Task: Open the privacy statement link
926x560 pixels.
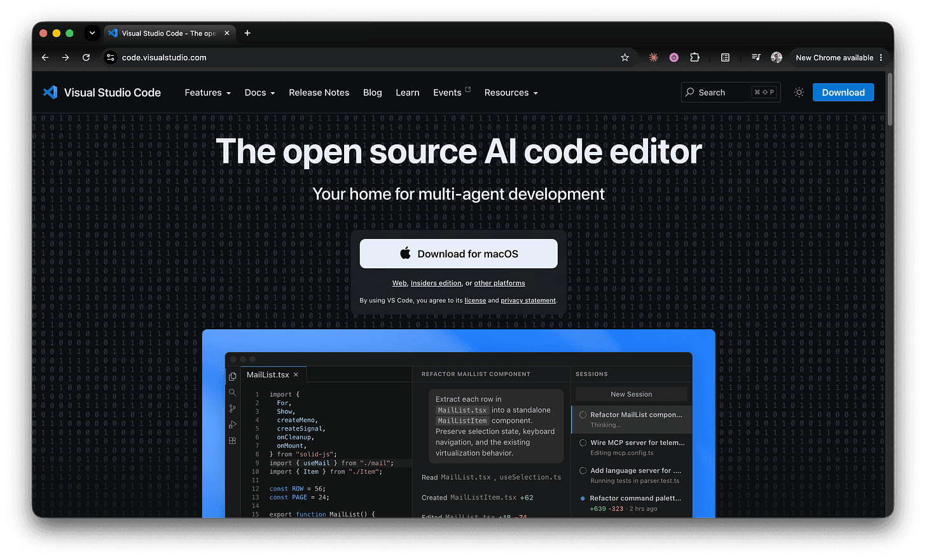Action: [528, 301]
